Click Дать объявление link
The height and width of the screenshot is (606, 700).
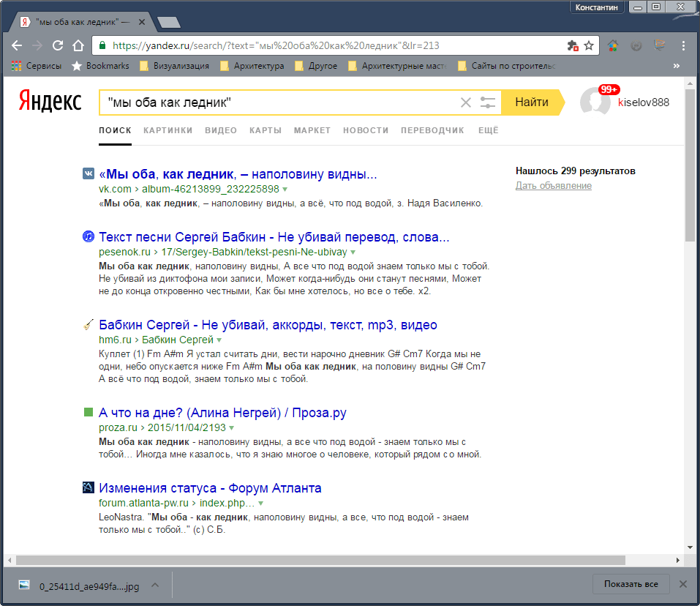click(554, 186)
